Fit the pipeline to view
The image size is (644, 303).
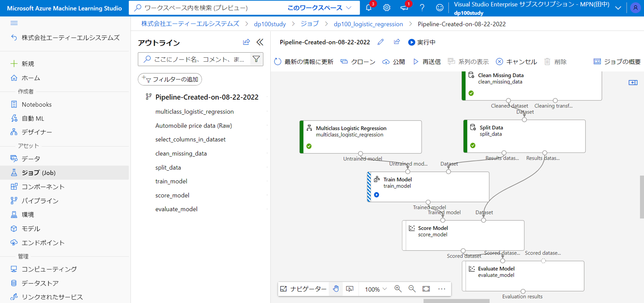click(426, 289)
